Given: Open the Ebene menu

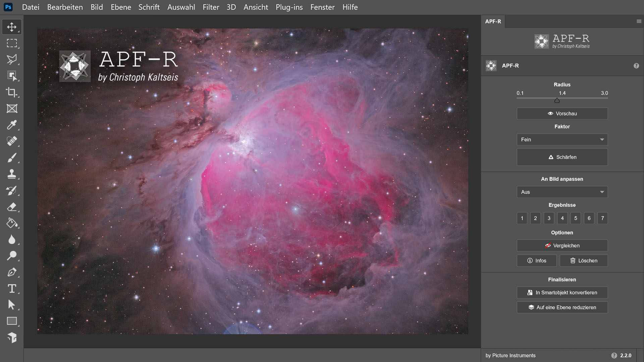Looking at the screenshot, I should pyautogui.click(x=121, y=7).
